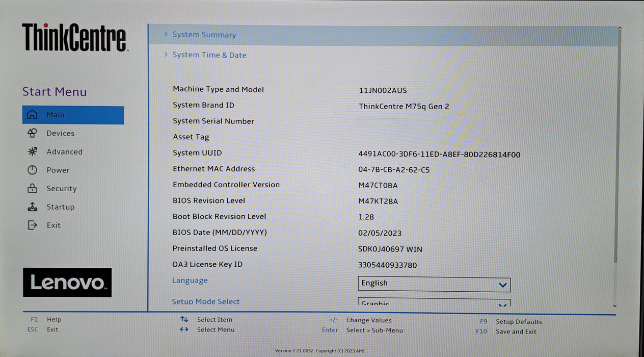Click Boot Block Revision value 1.28
Viewport: 644px width, 357px height.
tap(366, 217)
